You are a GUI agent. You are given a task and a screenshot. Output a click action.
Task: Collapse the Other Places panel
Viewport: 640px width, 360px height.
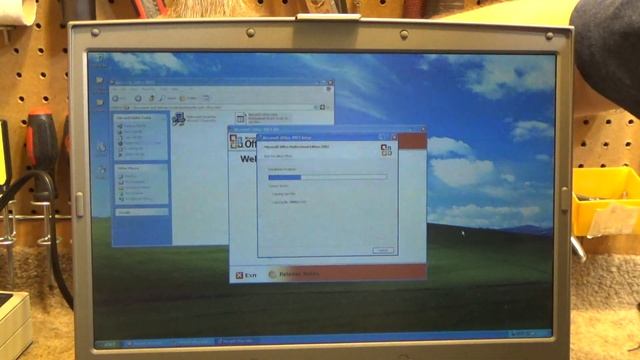163,168
